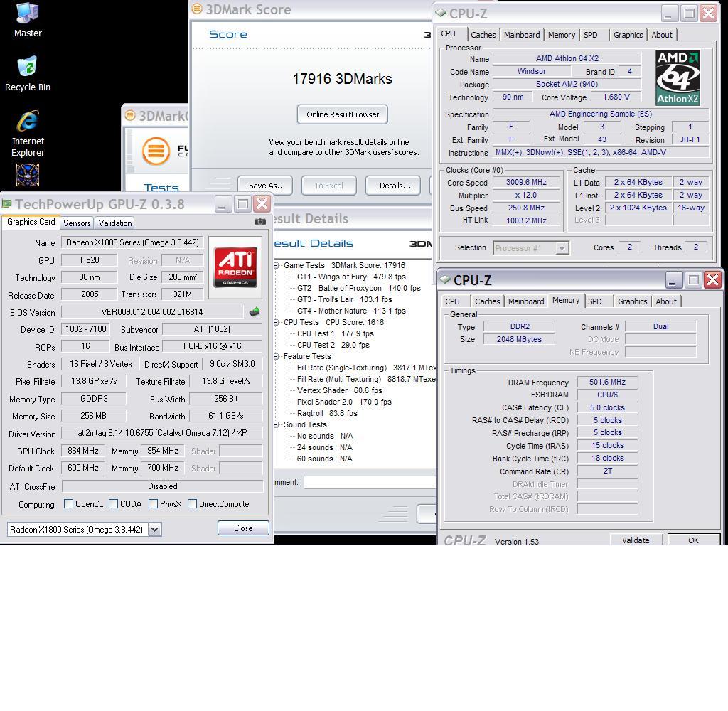Screen dimensions: 728x711
Task: Collapse the Sound Tests tree node
Action: pyautogui.click(x=277, y=425)
